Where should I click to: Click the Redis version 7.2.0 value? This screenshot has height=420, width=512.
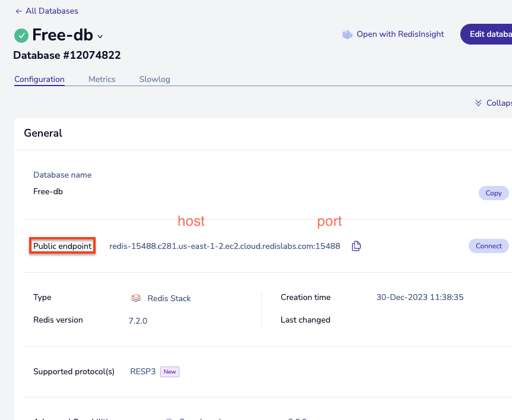138,321
